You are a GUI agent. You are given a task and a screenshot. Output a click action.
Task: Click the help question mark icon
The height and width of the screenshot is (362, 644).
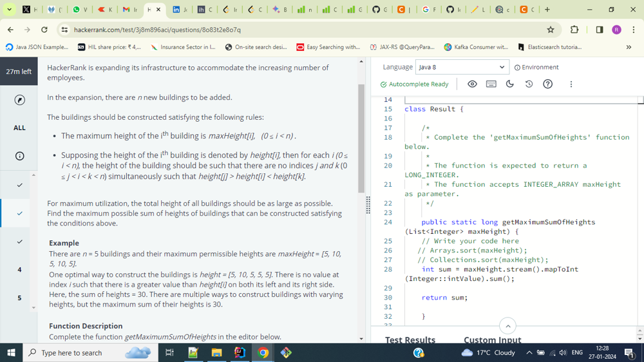548,84
